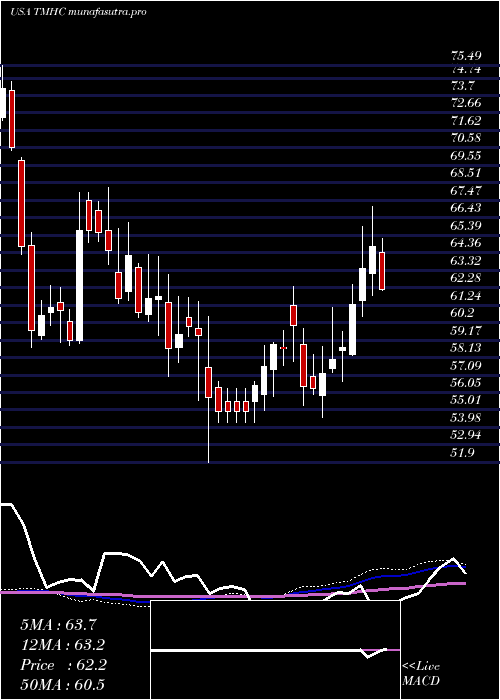
Task: Click the price label 63.32
Action: pyautogui.click(x=466, y=261)
